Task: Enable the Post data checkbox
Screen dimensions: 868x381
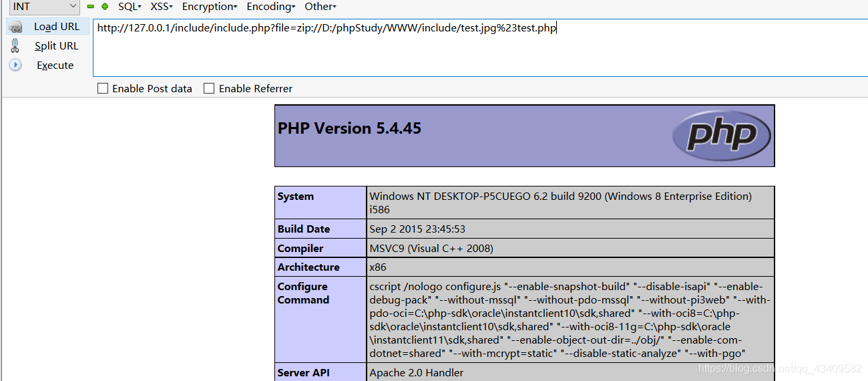Action: pos(103,88)
